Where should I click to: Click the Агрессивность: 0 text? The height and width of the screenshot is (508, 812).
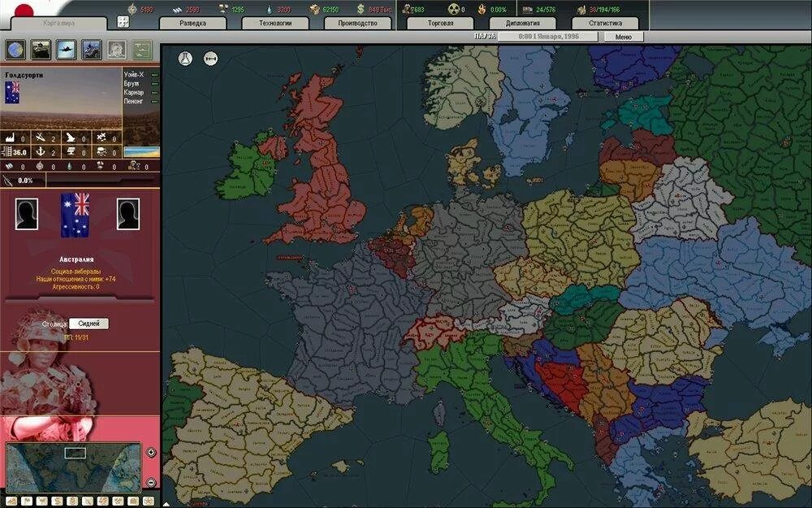pos(76,287)
